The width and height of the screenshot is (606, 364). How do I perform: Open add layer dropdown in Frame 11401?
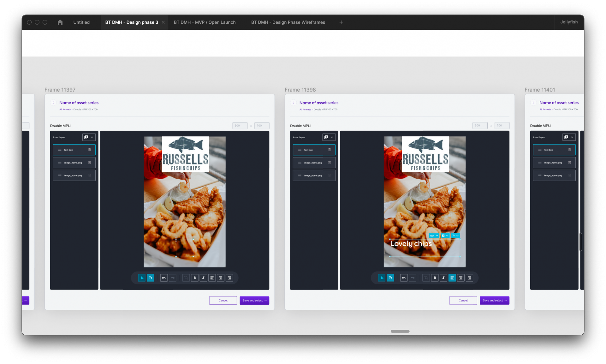(x=569, y=137)
